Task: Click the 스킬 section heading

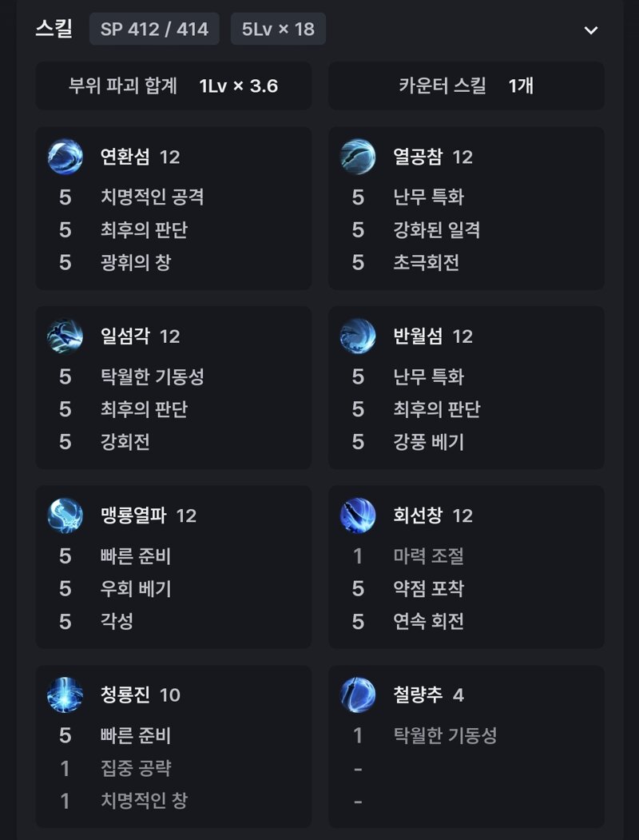Action: click(x=54, y=29)
